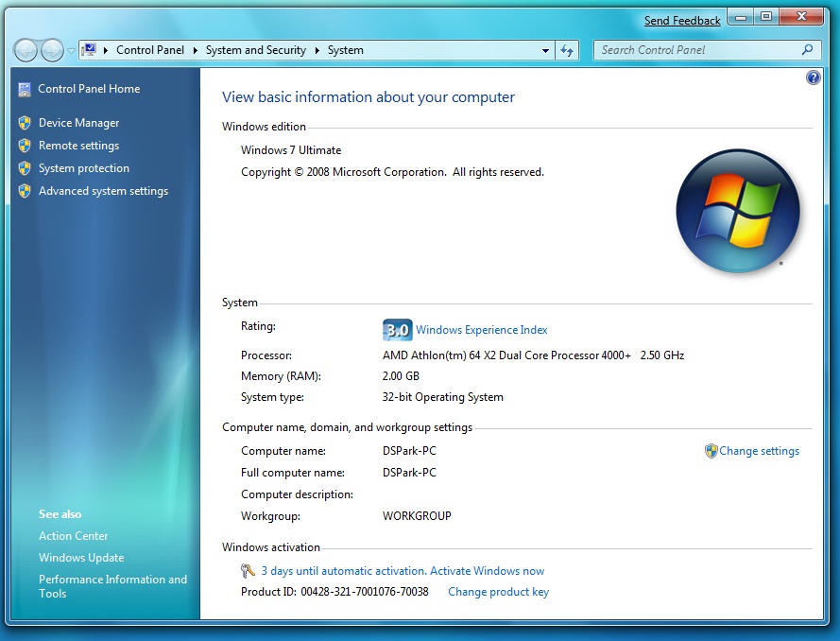Screen dimensions: 840x641
Task: Click the Product ID number text
Action: tap(365, 592)
